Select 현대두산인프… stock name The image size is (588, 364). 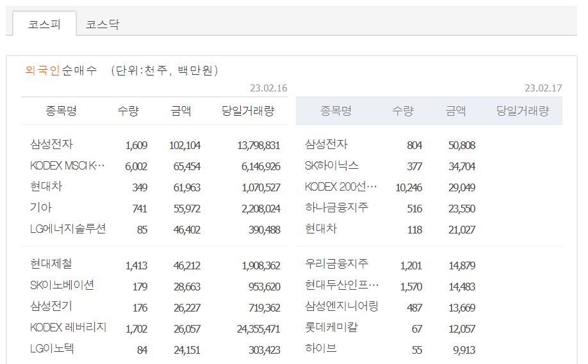341,285
